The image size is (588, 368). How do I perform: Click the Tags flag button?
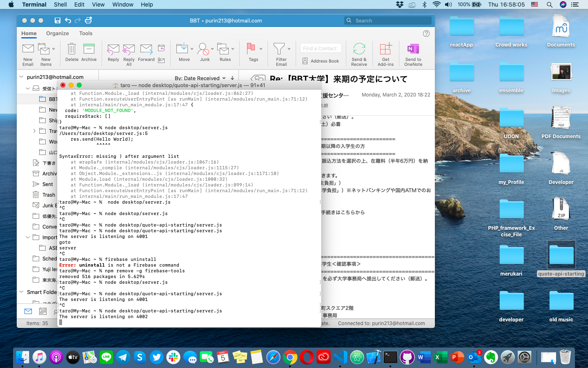pos(253,52)
